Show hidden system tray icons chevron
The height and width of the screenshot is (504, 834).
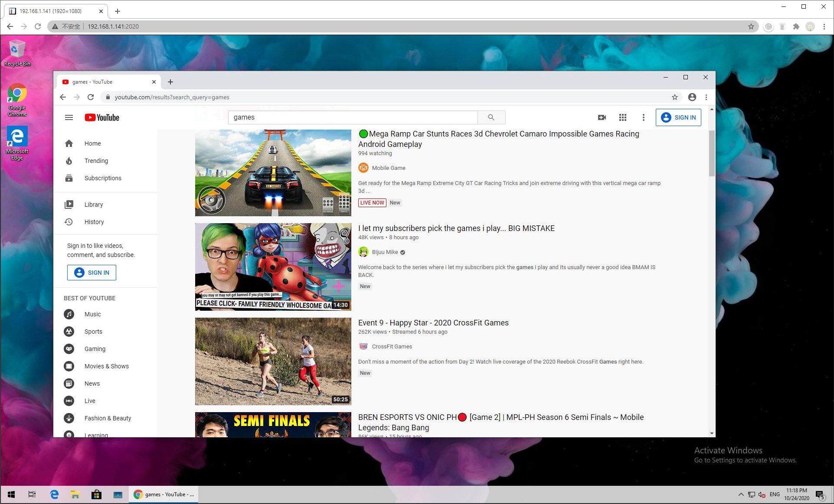(x=741, y=494)
